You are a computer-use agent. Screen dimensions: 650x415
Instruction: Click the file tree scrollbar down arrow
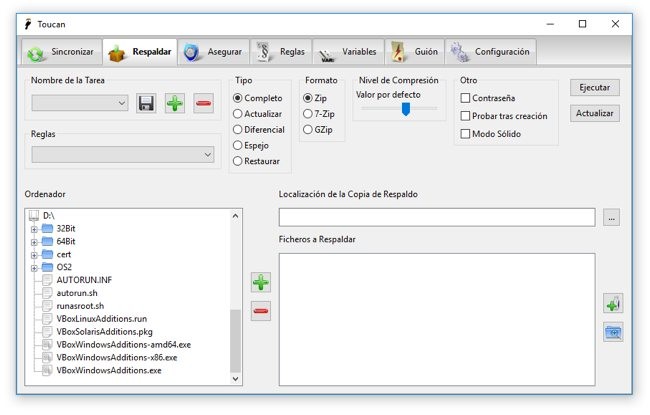(x=235, y=379)
